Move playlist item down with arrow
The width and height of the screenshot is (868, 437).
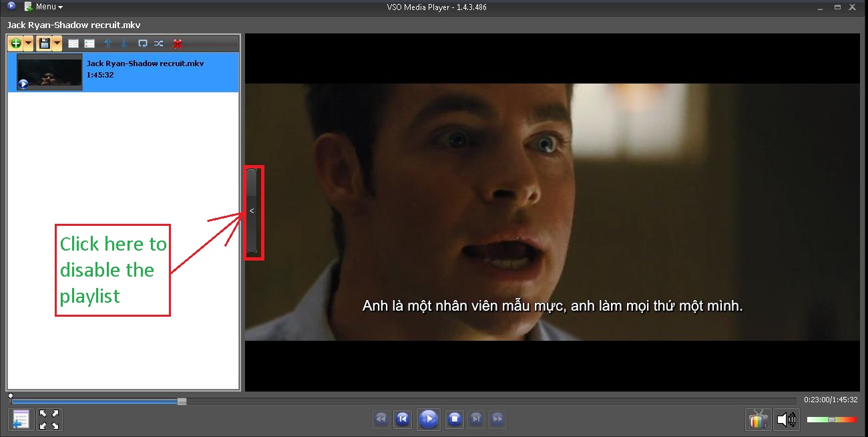coord(124,43)
